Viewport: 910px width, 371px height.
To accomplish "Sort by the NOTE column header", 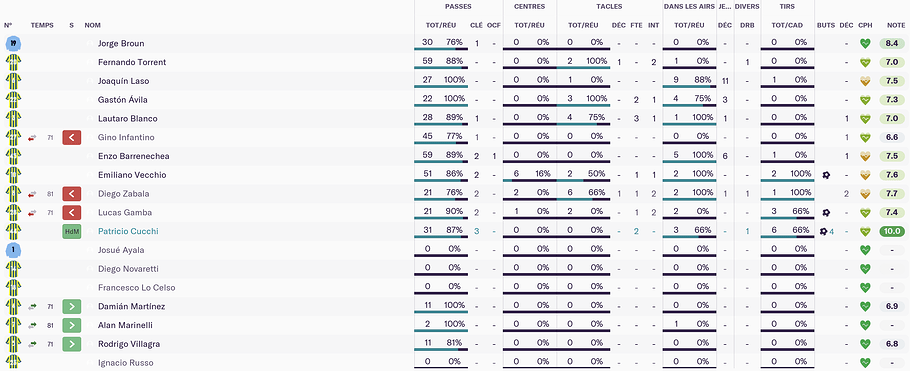I will 896,25.
